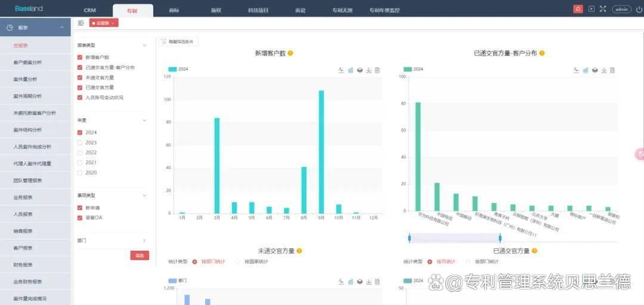Toggle stack mode on 已递交官方量-客户分布 chart

(x=595, y=70)
